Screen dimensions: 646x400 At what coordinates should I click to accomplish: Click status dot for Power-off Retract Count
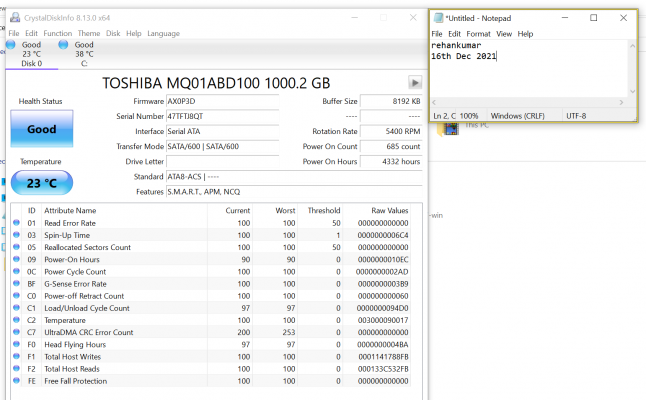coord(16,295)
